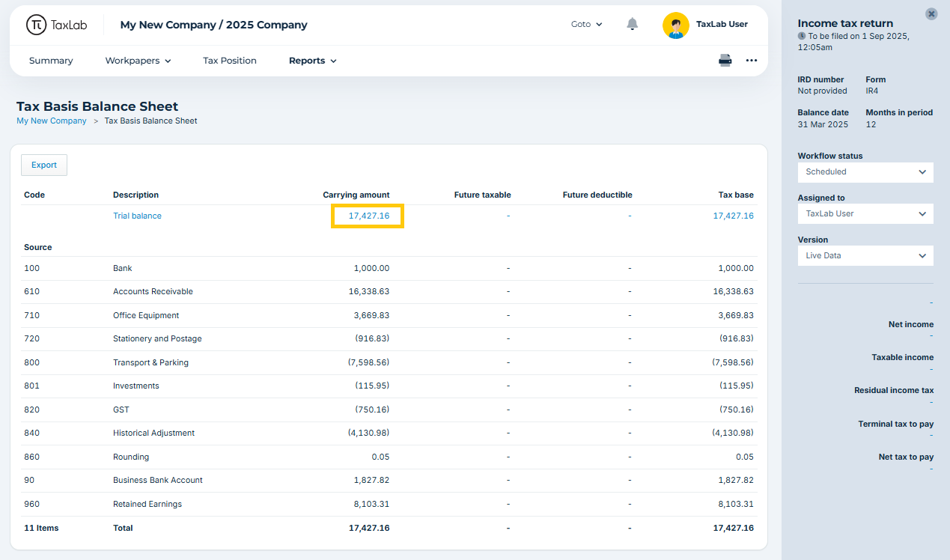
Task: Open the Trial balance link
Action: pos(137,216)
